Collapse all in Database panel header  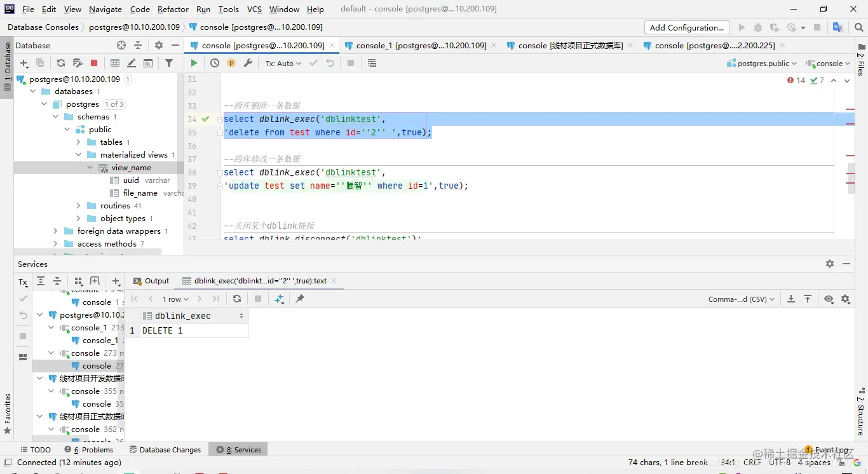(138, 45)
